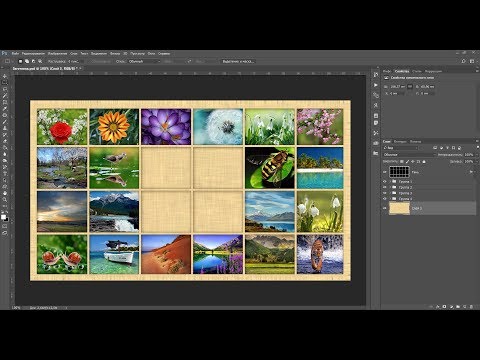
Task: Select the Clone Stamp tool
Action: (5, 128)
